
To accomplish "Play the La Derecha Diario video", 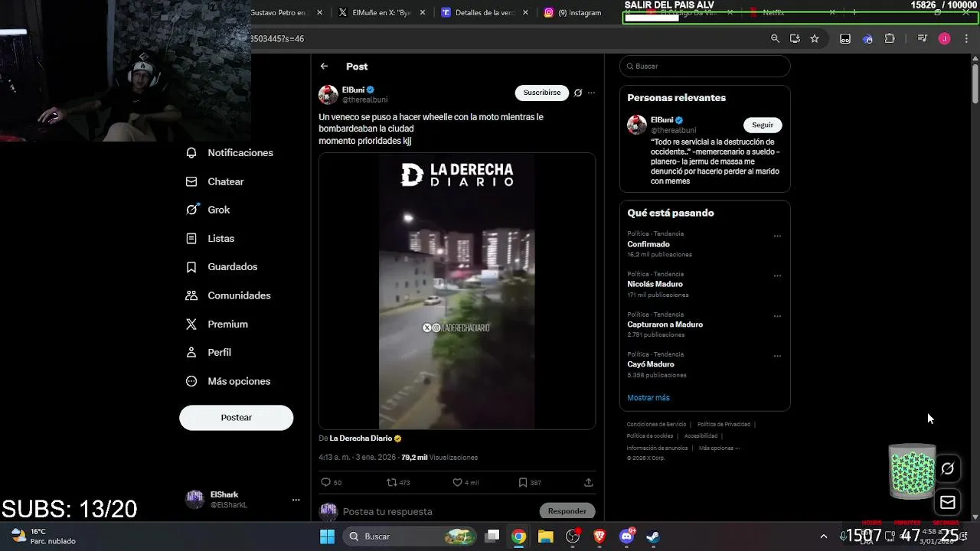I will 457,291.
